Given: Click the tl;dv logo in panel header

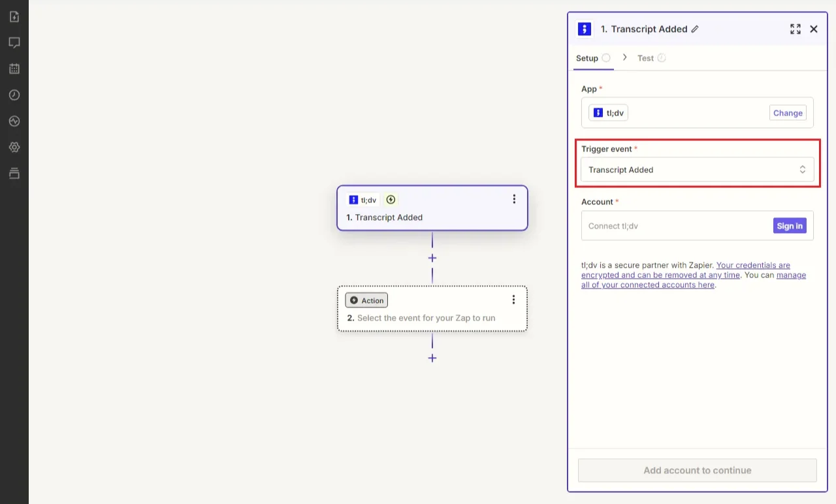Looking at the screenshot, I should (x=585, y=29).
